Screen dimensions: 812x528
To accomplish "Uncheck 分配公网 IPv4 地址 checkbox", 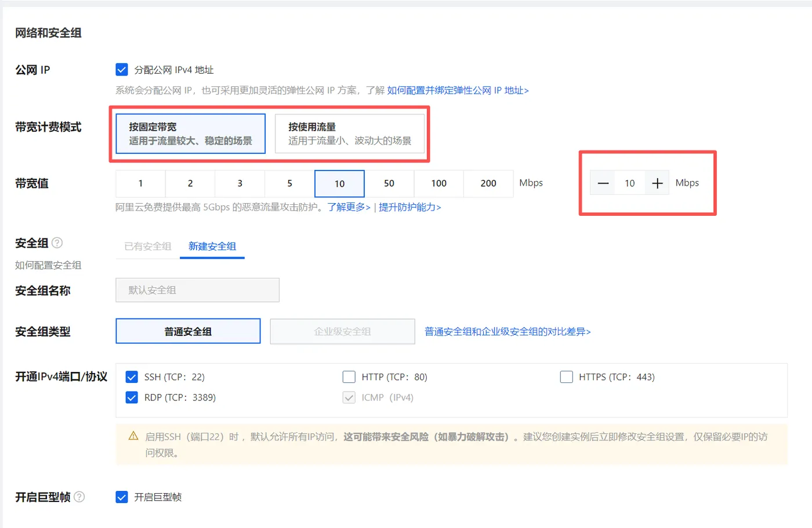I will pyautogui.click(x=122, y=70).
